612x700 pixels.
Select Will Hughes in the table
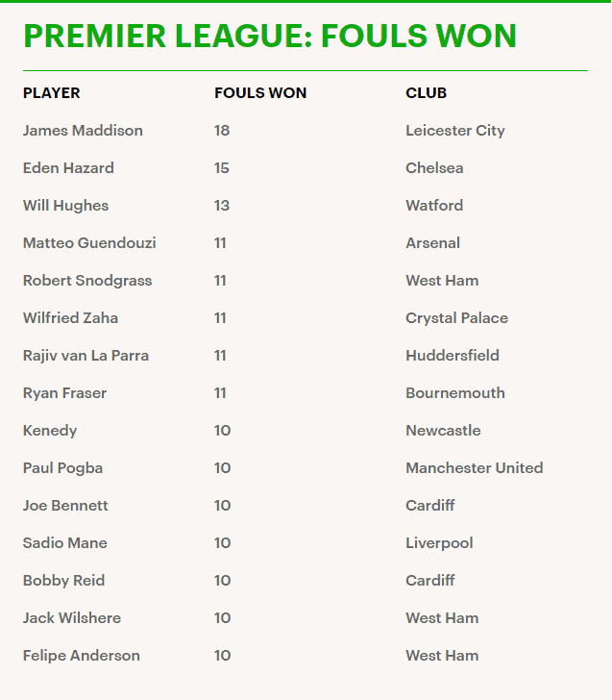(x=66, y=206)
